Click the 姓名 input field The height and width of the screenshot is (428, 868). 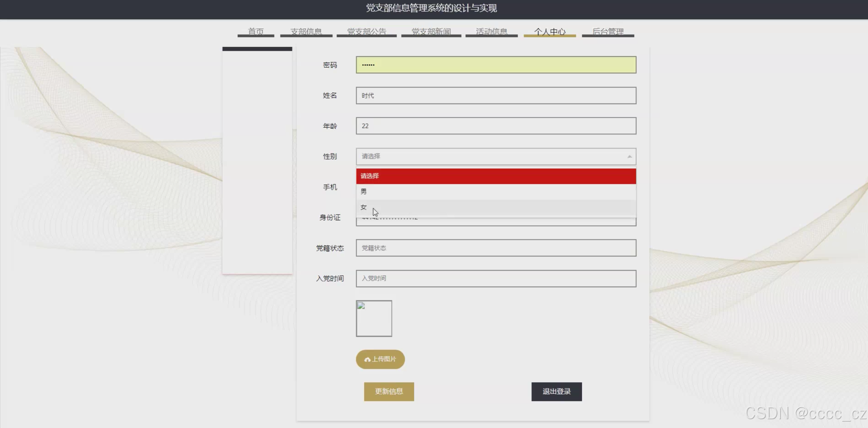pos(496,95)
